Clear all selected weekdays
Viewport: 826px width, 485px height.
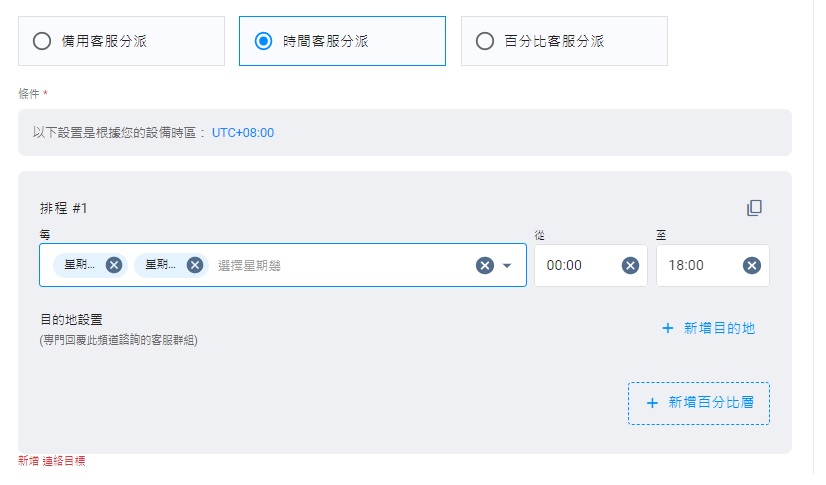point(484,265)
